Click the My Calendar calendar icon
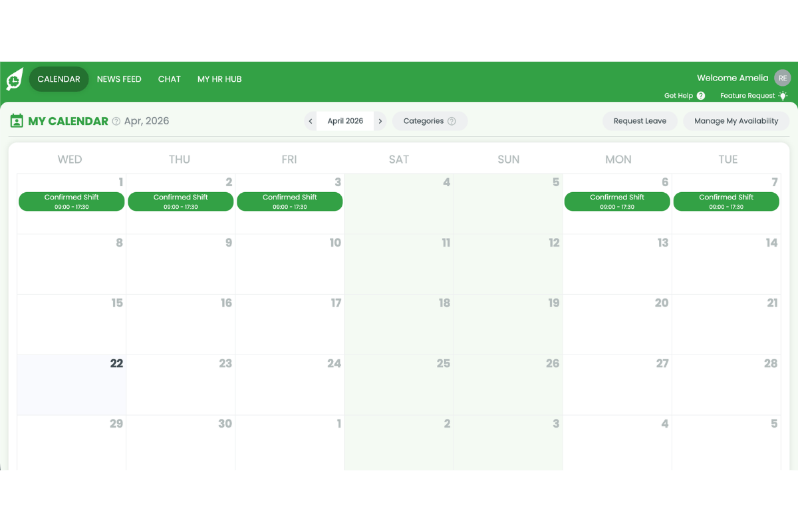 click(x=16, y=120)
